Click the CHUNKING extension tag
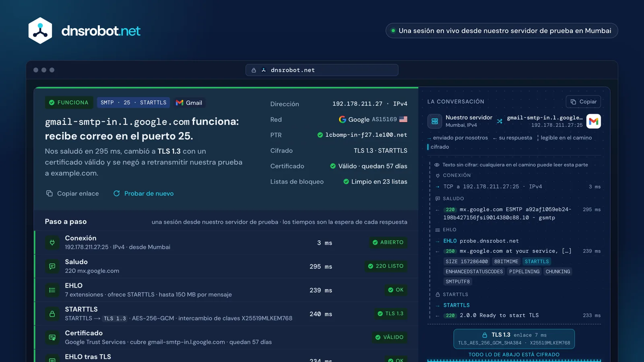Image resolution: width=644 pixels, height=362 pixels. [x=558, y=271]
